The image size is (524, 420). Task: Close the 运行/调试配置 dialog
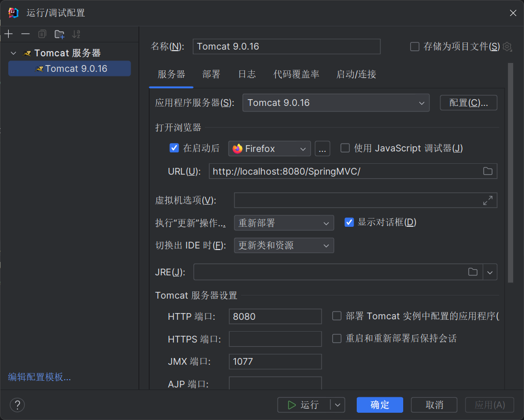point(513,13)
